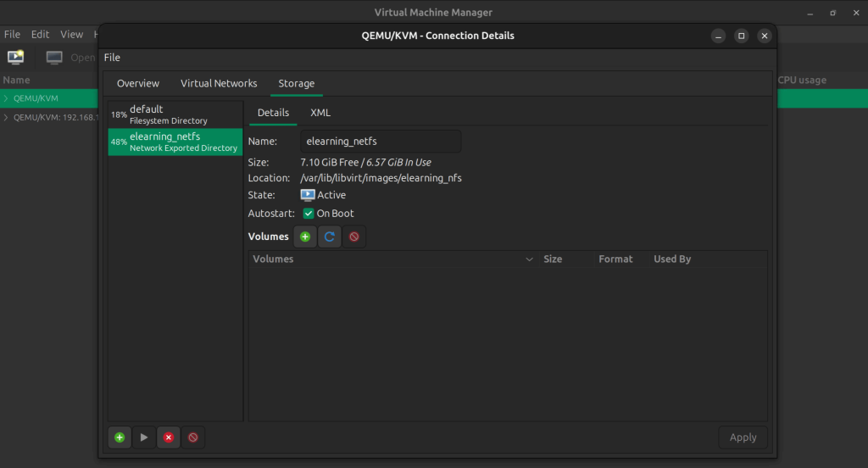The width and height of the screenshot is (868, 468).
Task: Close the Connection Details window
Action: (x=765, y=36)
